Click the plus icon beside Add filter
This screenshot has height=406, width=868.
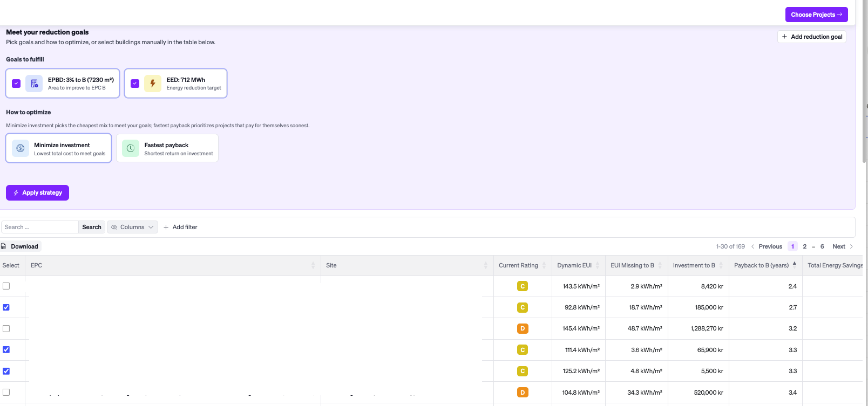[166, 228]
